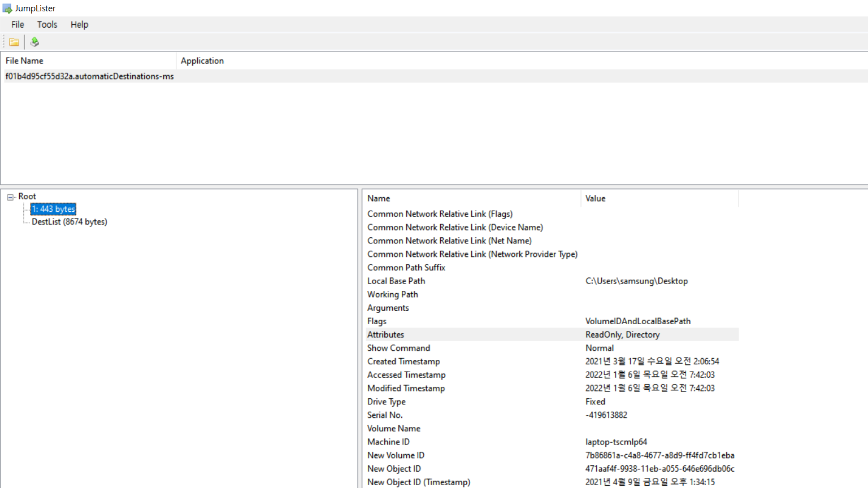Select the New Object ID (Timestamp) row
The height and width of the screenshot is (488, 868).
pos(552,482)
